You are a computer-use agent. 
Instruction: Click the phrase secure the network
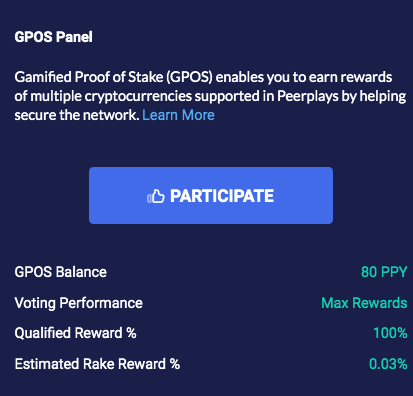(x=77, y=115)
